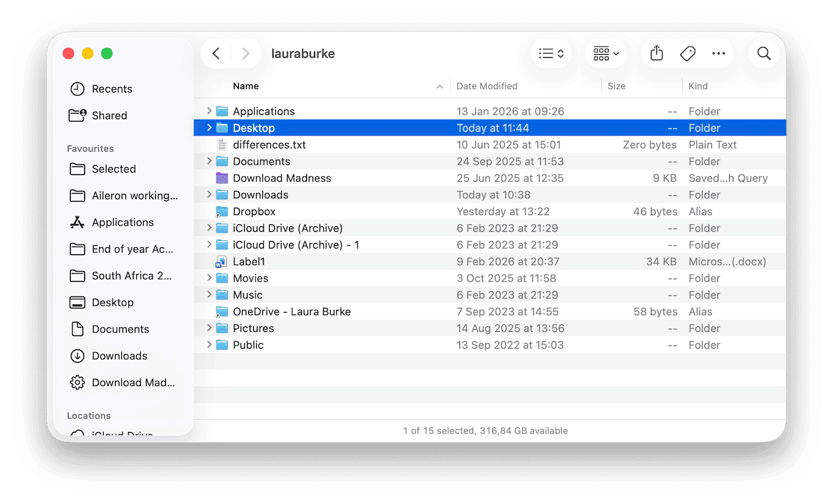833x504 pixels.
Task: Click the Tags icon in the toolbar
Action: click(688, 53)
